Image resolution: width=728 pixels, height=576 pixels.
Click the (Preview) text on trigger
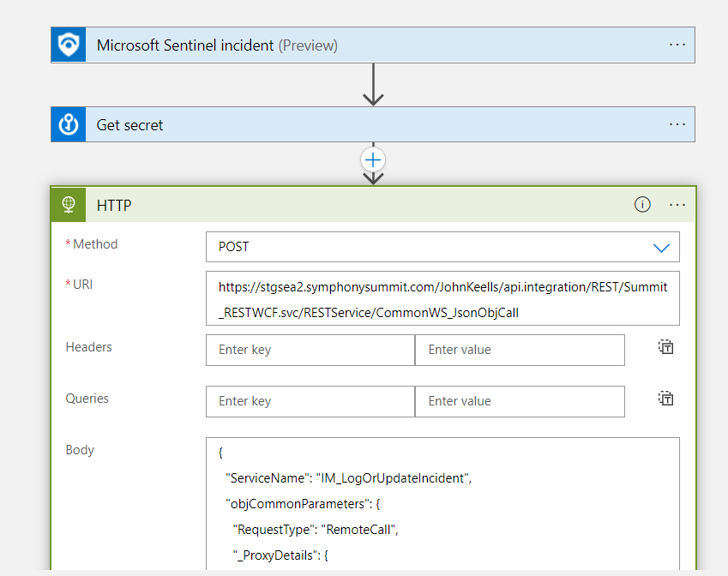[308, 45]
